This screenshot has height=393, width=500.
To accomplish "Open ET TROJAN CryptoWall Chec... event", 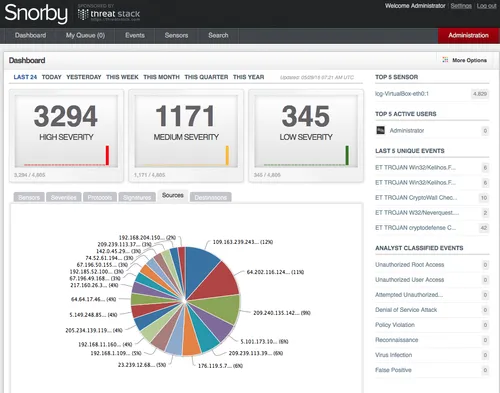I will [x=416, y=197].
